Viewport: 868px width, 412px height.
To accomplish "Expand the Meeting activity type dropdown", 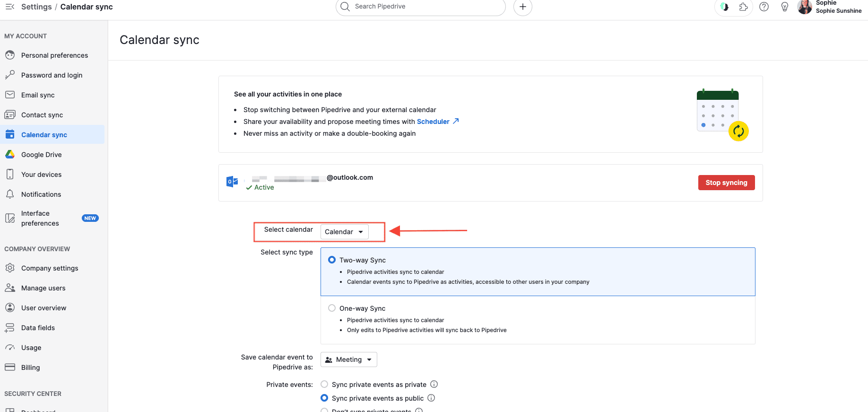I will click(x=349, y=359).
